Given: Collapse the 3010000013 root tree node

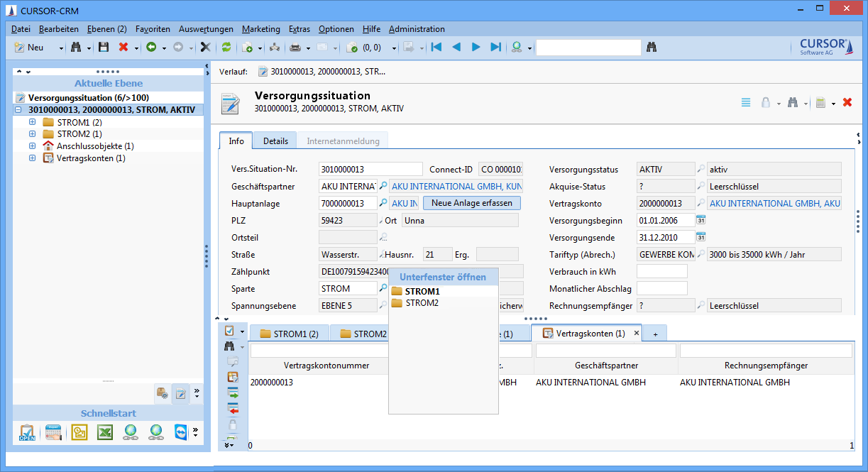Looking at the screenshot, I should pyautogui.click(x=18, y=110).
